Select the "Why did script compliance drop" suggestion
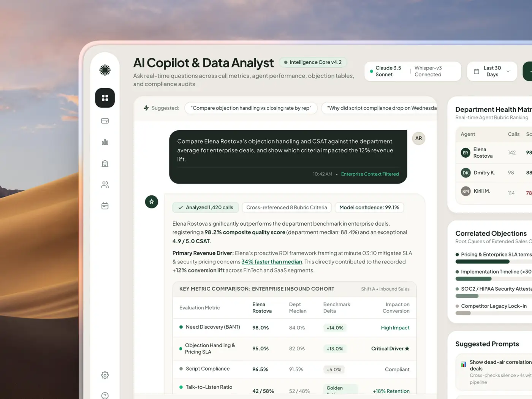Image resolution: width=532 pixels, height=399 pixels. (x=379, y=108)
